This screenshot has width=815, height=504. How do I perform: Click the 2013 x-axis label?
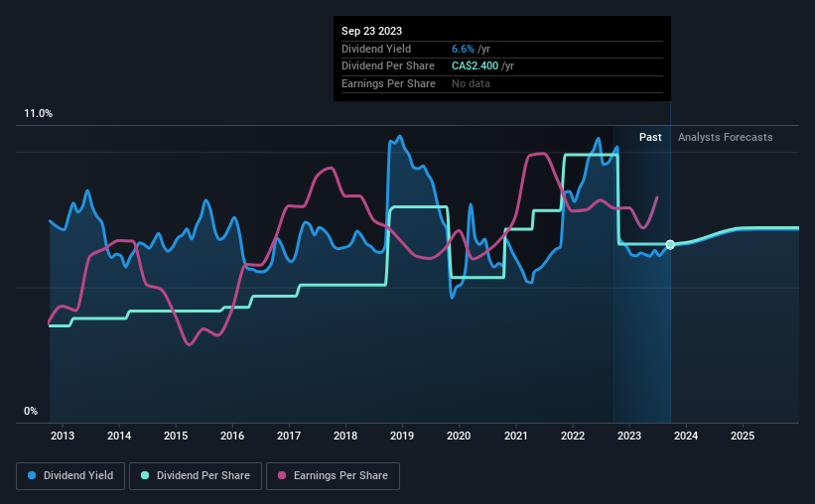tap(63, 436)
